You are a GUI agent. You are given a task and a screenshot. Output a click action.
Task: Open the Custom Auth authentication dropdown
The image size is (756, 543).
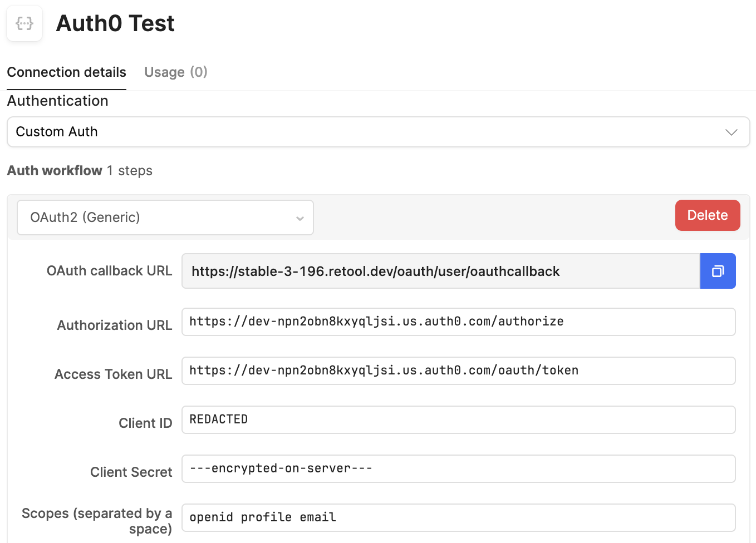(x=379, y=132)
